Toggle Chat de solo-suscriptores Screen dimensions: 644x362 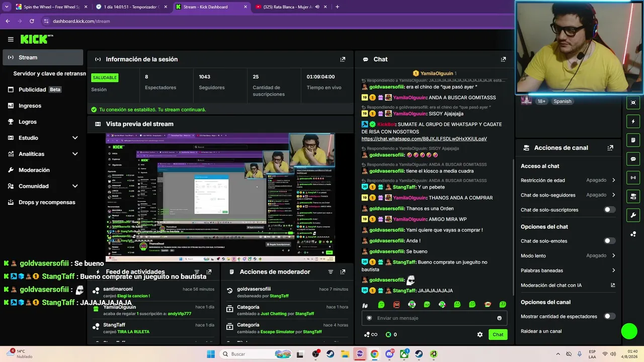click(x=609, y=210)
